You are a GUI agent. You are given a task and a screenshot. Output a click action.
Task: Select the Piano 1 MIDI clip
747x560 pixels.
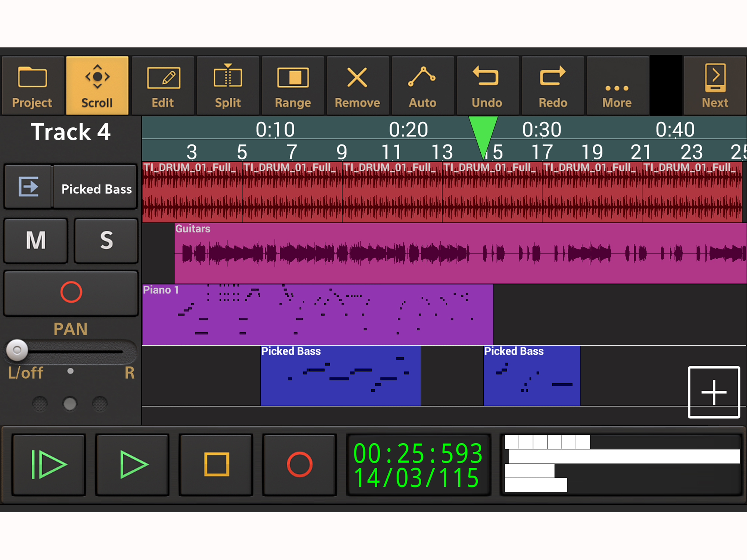tap(318, 314)
